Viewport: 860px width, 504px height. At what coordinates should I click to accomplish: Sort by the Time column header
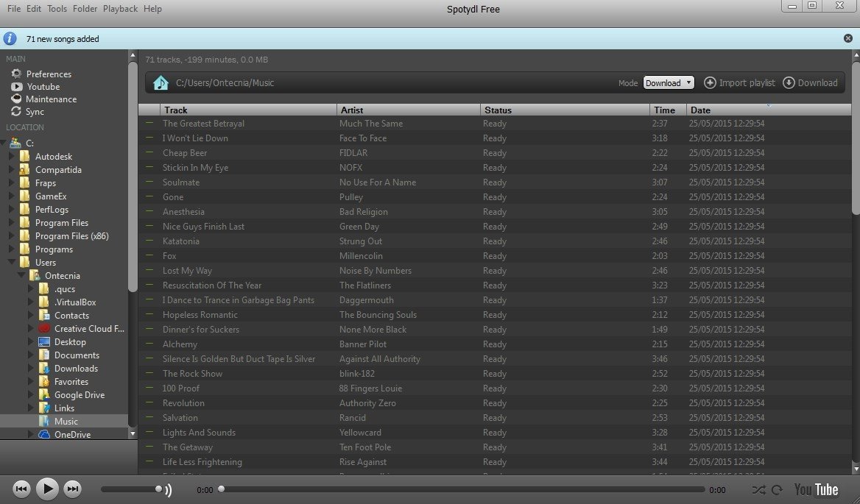click(x=668, y=110)
